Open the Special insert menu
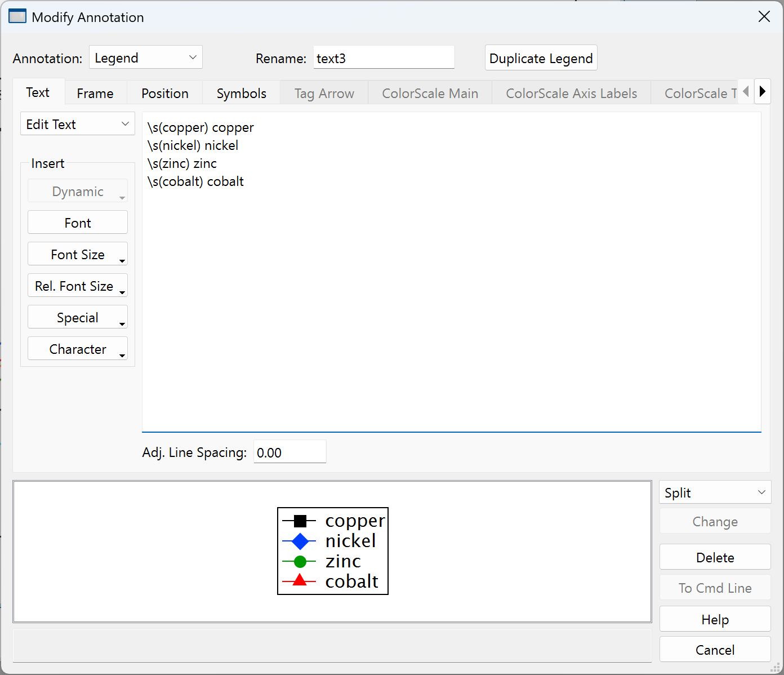 point(78,318)
